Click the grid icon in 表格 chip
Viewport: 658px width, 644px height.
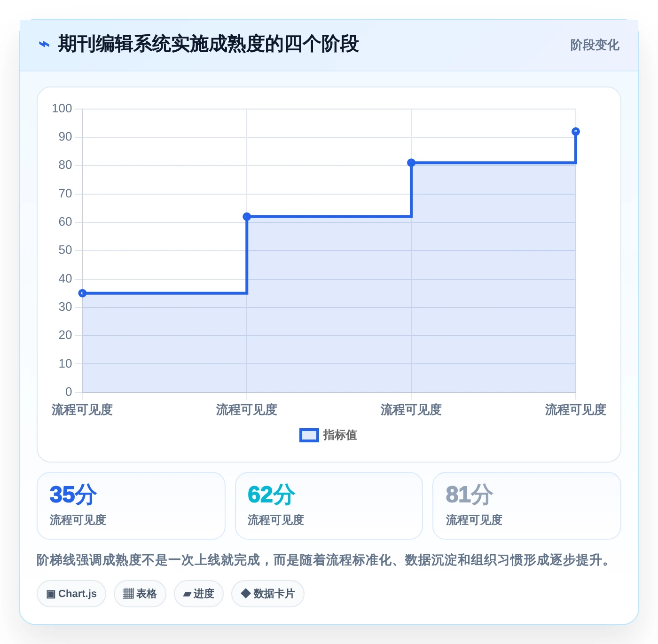point(128,594)
